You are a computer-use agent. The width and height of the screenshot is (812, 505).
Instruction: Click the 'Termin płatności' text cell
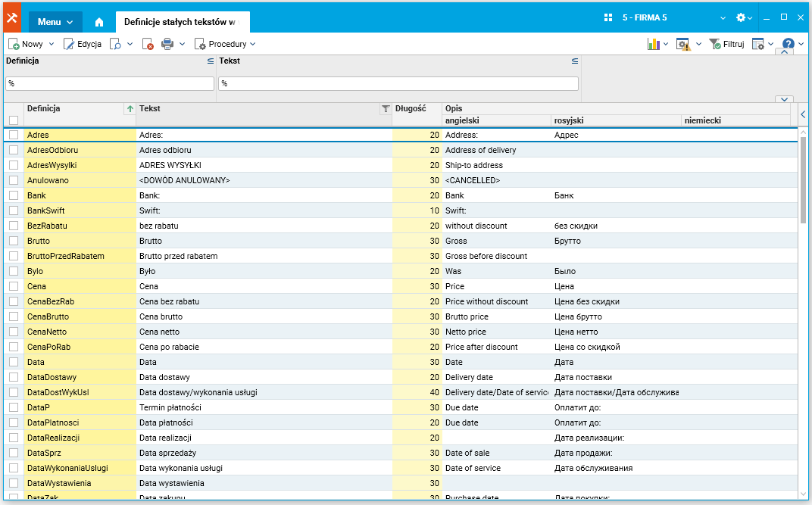264,407
